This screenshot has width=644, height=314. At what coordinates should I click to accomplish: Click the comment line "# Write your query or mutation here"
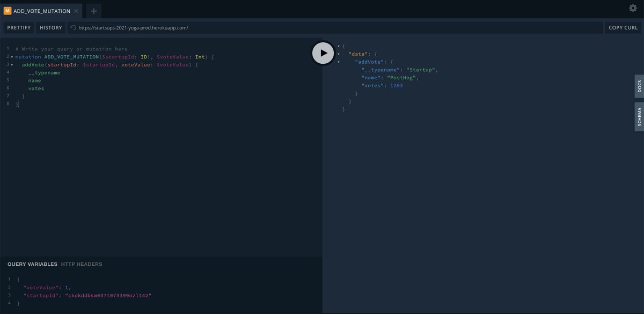pyautogui.click(x=71, y=49)
